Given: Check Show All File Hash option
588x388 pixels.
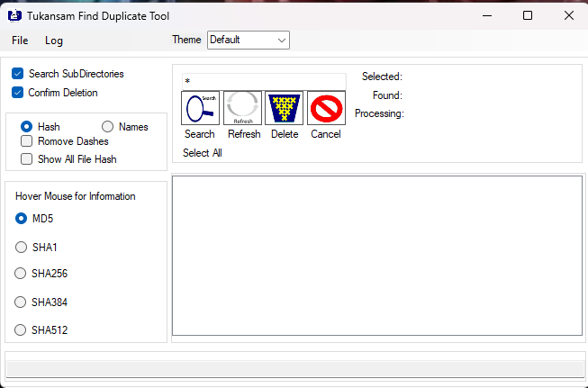Looking at the screenshot, I should (x=27, y=159).
